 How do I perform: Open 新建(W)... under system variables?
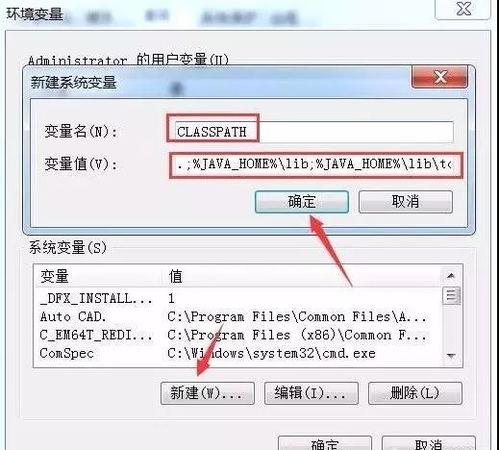click(207, 393)
